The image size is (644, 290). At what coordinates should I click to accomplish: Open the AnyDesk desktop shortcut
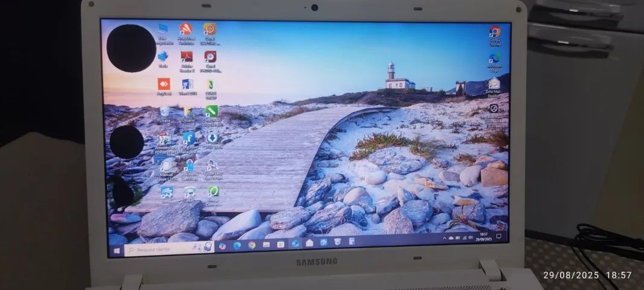(164, 84)
